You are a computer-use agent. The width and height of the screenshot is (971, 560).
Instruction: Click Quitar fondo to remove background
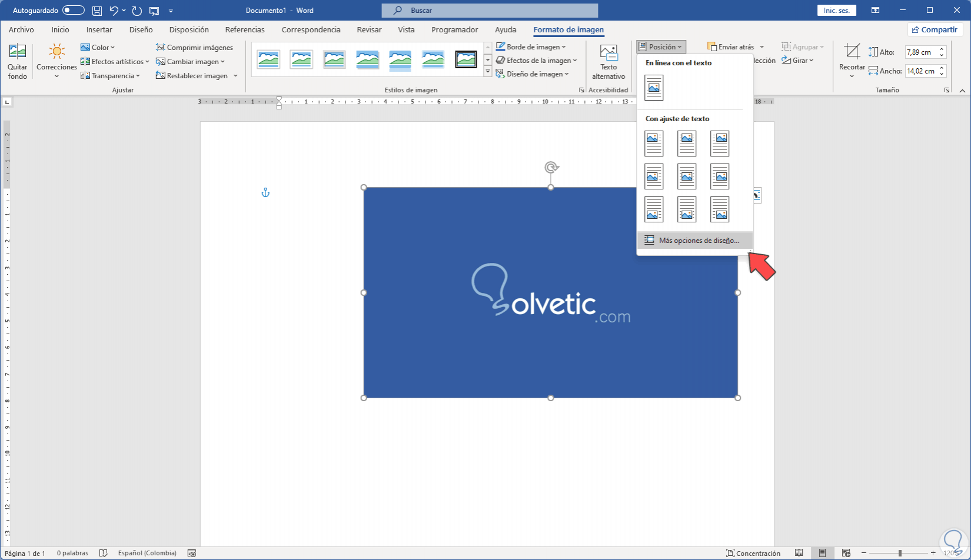[x=18, y=62]
